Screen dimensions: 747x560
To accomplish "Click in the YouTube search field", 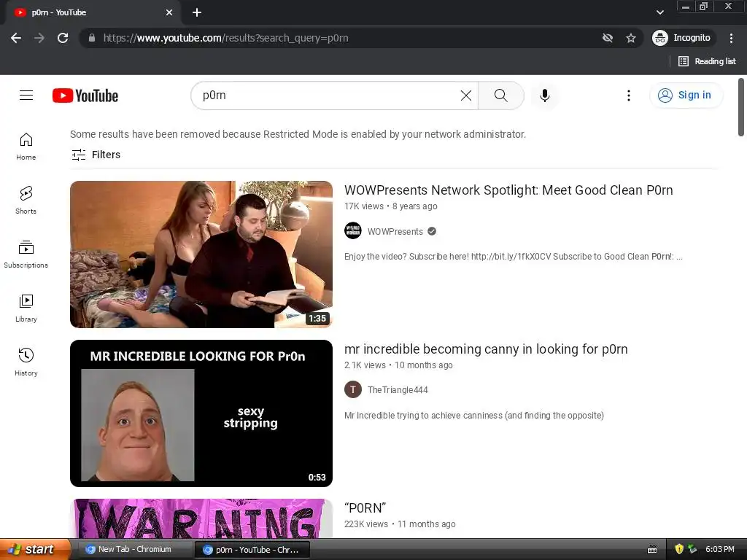I will 329,96.
